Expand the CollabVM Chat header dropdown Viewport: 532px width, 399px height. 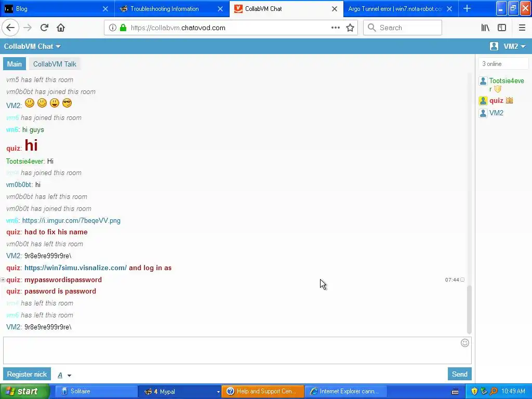58,46
